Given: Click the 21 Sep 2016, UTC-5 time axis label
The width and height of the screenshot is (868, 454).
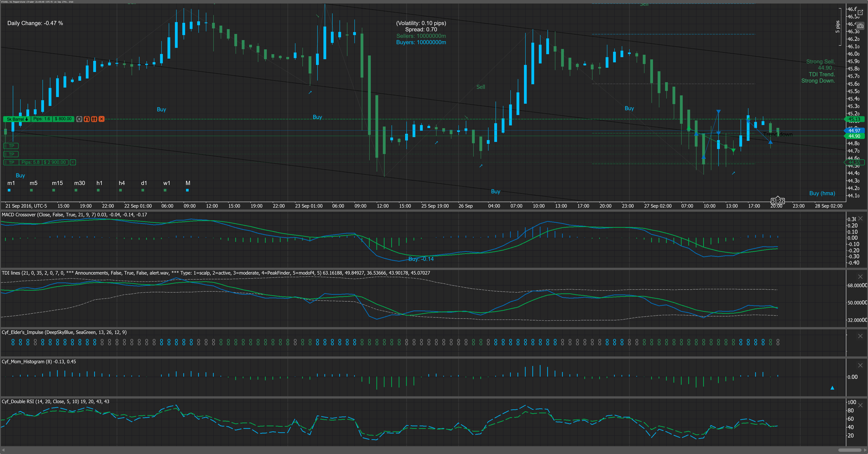Looking at the screenshot, I should pos(26,206).
